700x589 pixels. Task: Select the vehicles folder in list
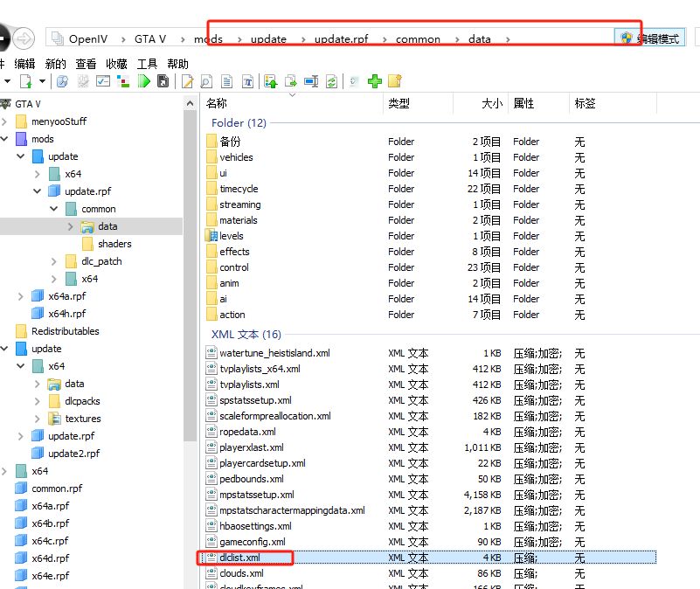[236, 157]
